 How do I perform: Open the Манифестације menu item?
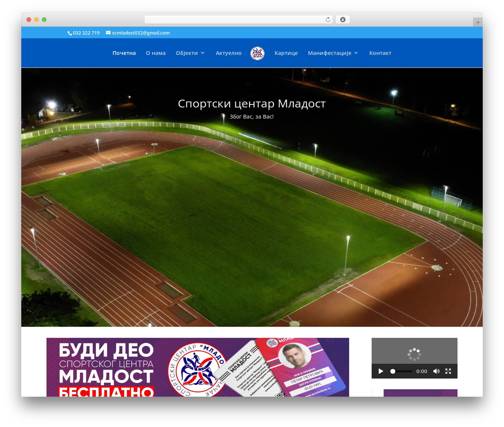pos(330,53)
